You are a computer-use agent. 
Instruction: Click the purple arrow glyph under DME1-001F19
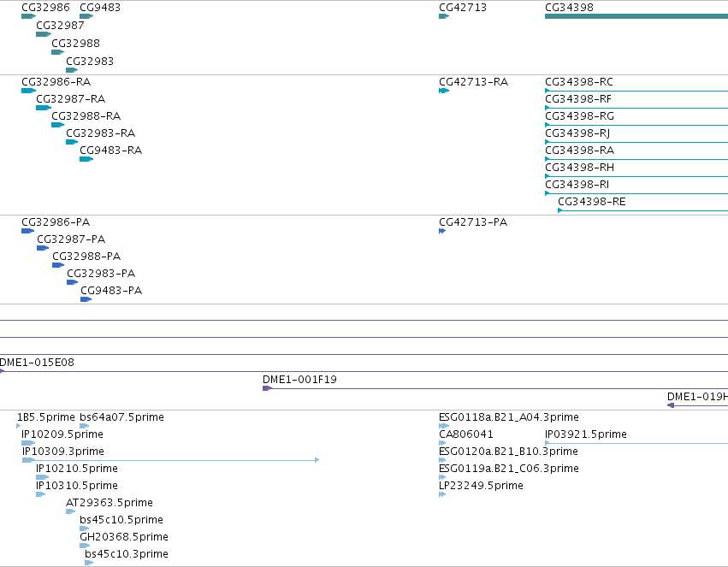pyautogui.click(x=267, y=388)
